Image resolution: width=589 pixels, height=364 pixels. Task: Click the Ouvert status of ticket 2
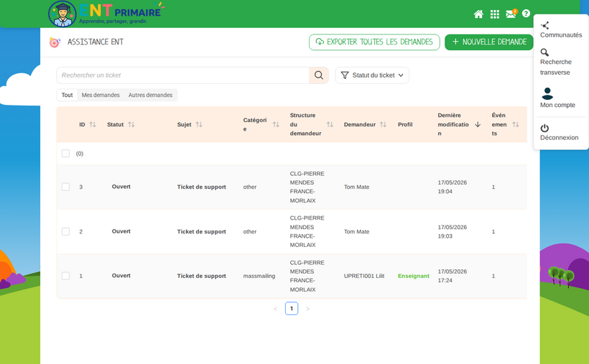[x=121, y=231]
